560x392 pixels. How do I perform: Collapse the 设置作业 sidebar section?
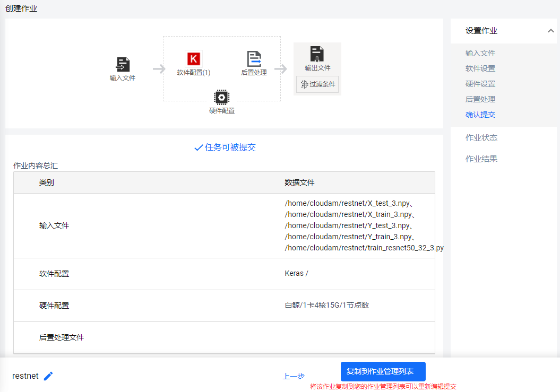click(550, 31)
